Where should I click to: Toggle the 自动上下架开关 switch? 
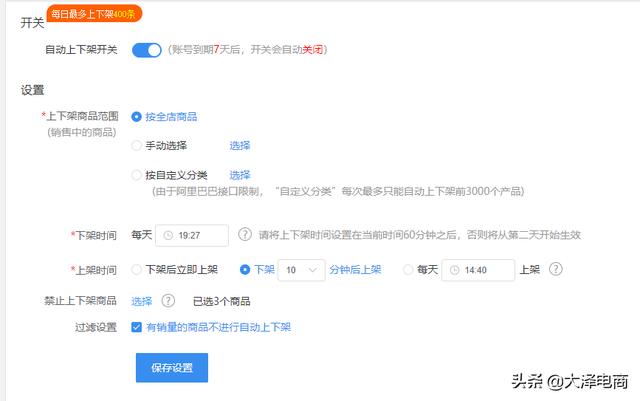(x=147, y=50)
